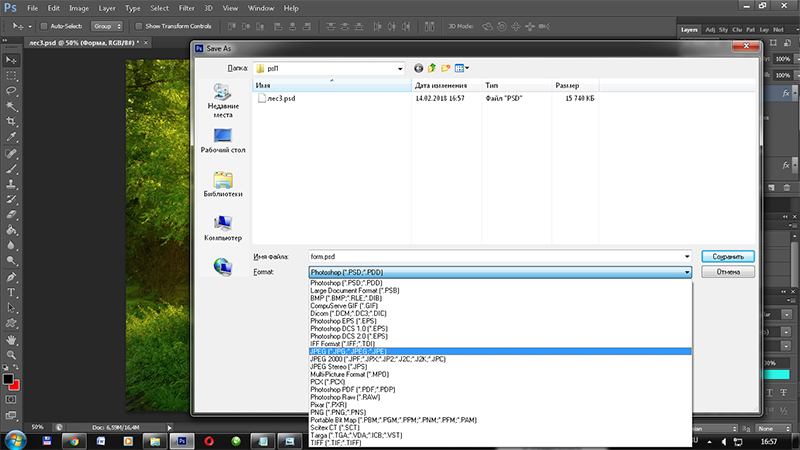Switch to the Layers panel tab

point(689,30)
